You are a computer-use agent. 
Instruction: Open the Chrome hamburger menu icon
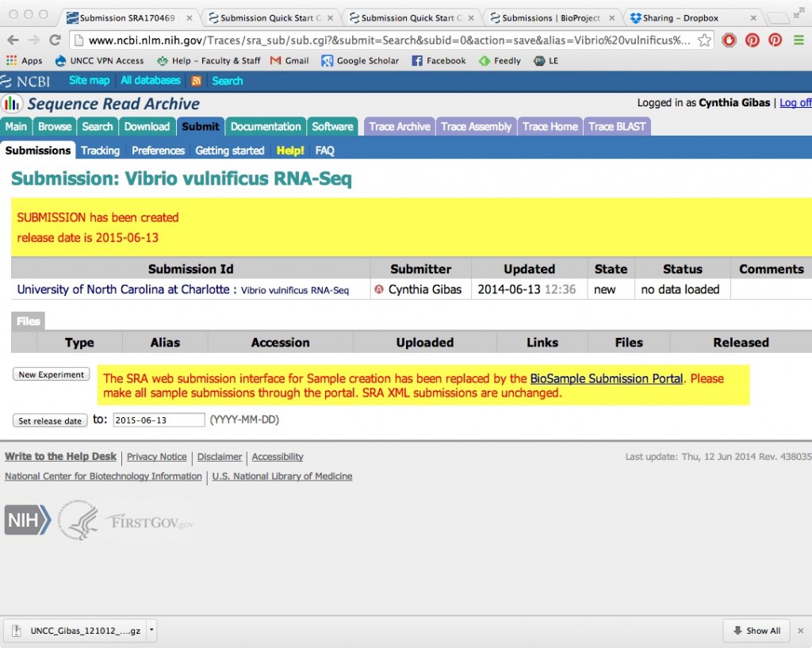799,40
